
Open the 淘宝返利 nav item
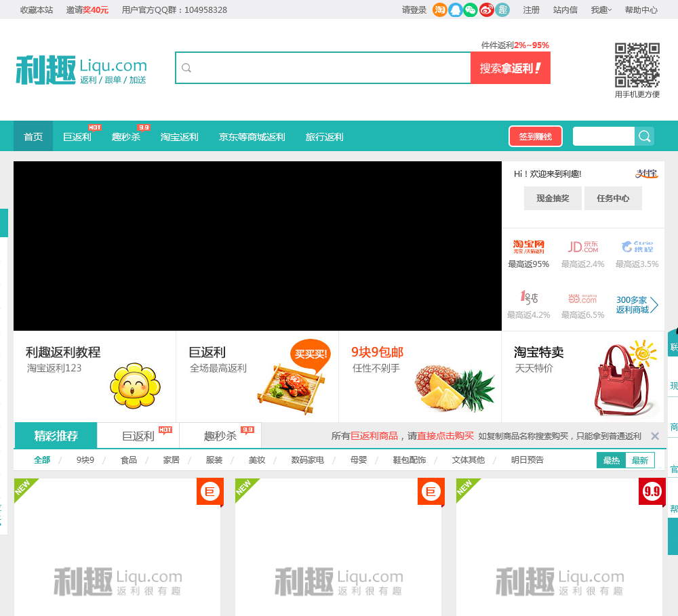click(x=179, y=137)
